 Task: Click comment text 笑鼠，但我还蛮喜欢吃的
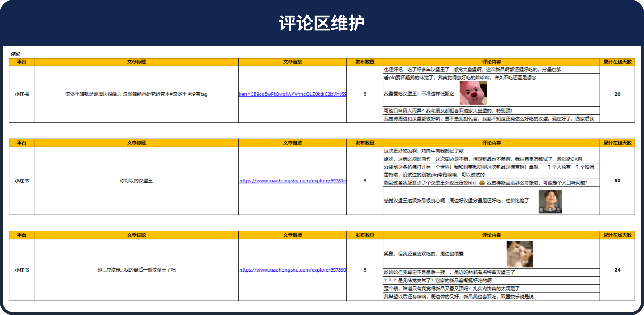click(424, 254)
